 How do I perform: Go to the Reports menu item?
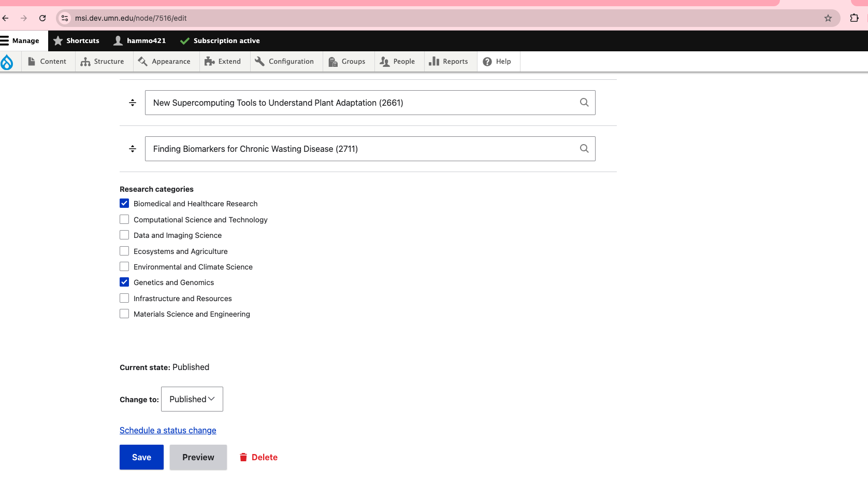pyautogui.click(x=449, y=61)
